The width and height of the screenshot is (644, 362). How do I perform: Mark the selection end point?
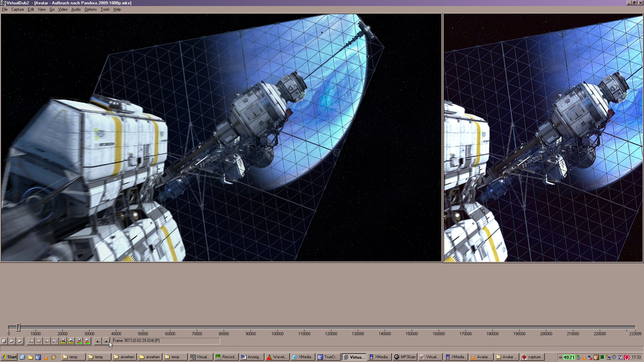(x=106, y=341)
